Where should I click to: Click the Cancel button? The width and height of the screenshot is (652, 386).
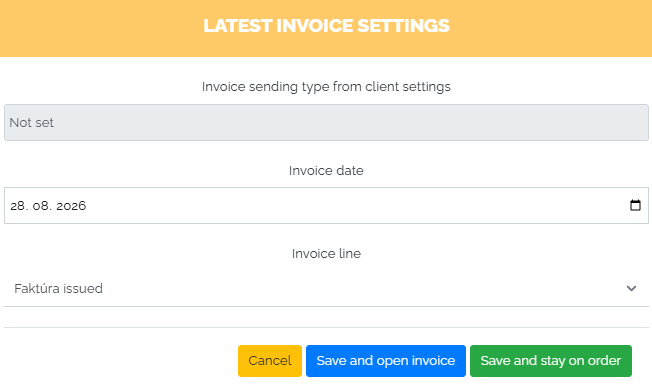pyautogui.click(x=270, y=361)
